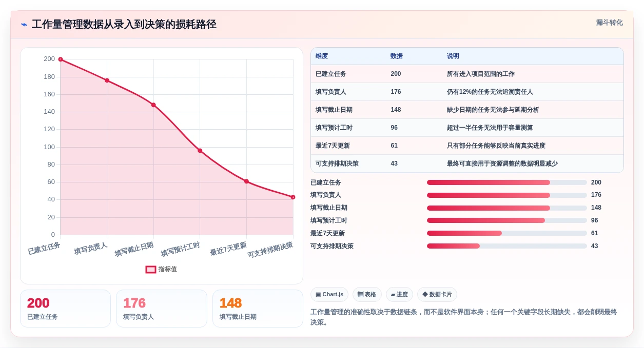Click description 仍有12%的任务无法追溯责任人
This screenshot has width=644, height=348.
(490, 92)
